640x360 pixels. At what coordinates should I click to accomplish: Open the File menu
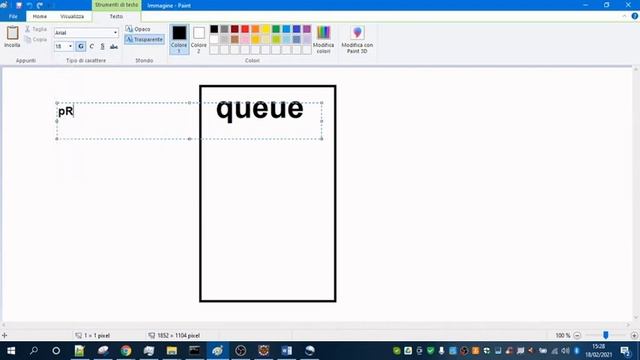pyautogui.click(x=13, y=16)
